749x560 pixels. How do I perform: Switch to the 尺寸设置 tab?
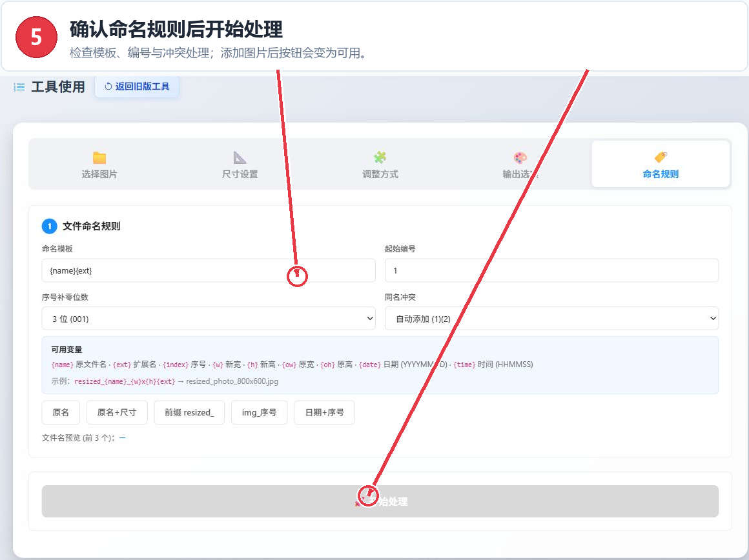click(x=240, y=165)
